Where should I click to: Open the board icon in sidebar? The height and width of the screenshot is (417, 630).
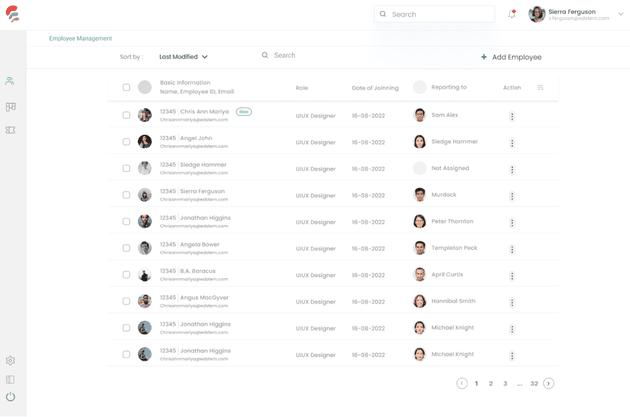10,107
